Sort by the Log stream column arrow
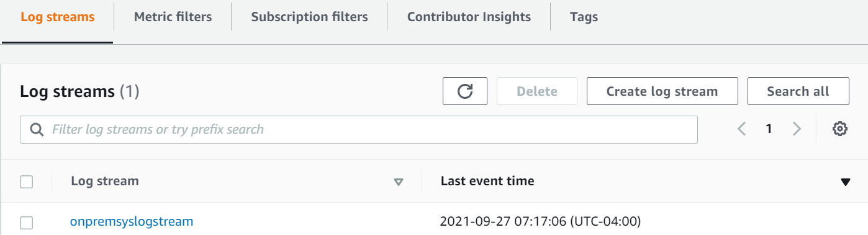The height and width of the screenshot is (235, 868). point(399,182)
